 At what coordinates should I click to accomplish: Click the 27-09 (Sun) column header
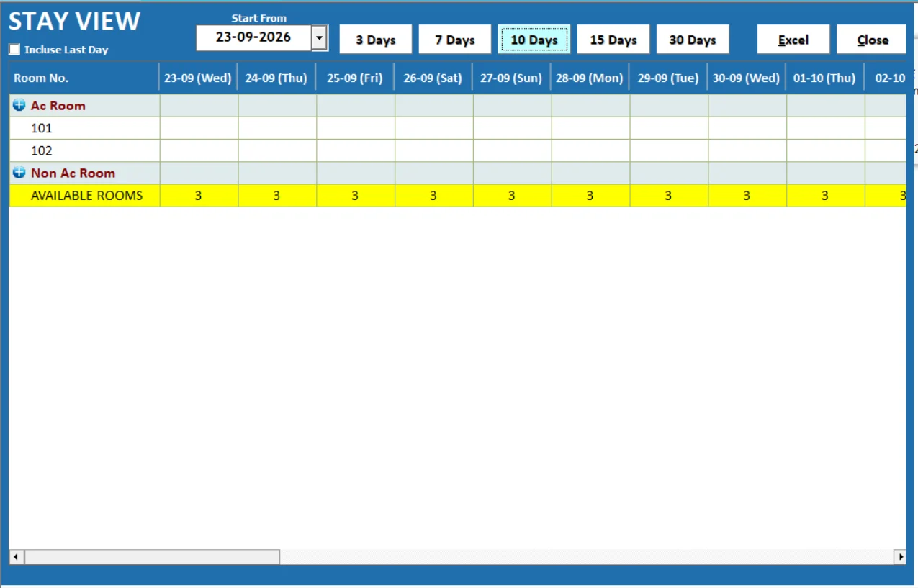coord(511,78)
